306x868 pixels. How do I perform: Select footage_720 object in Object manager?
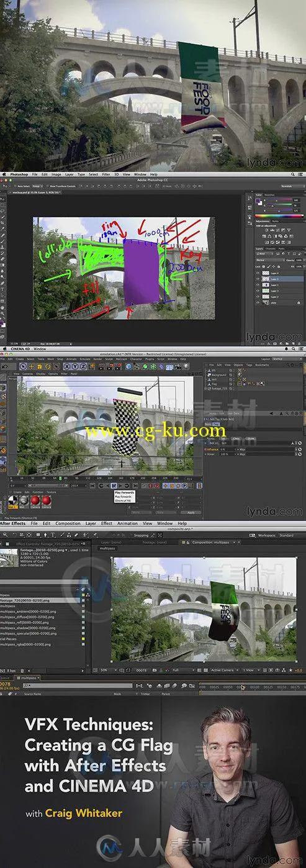coord(218,389)
